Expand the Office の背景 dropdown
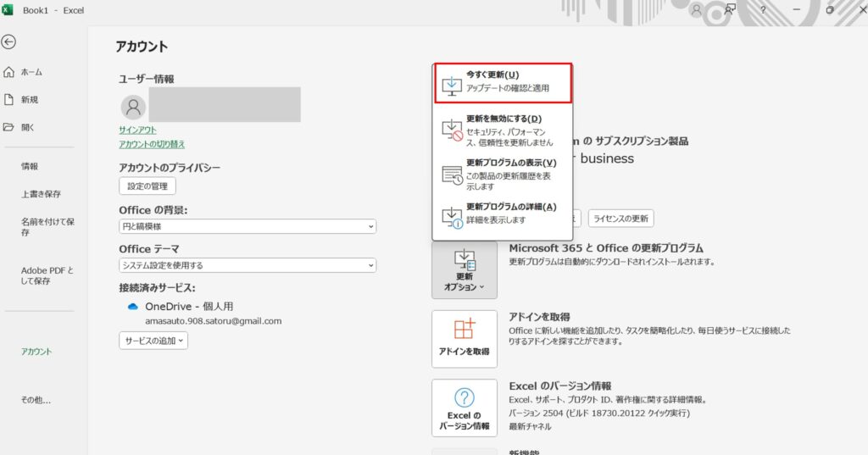The height and width of the screenshot is (455, 868). click(248, 226)
